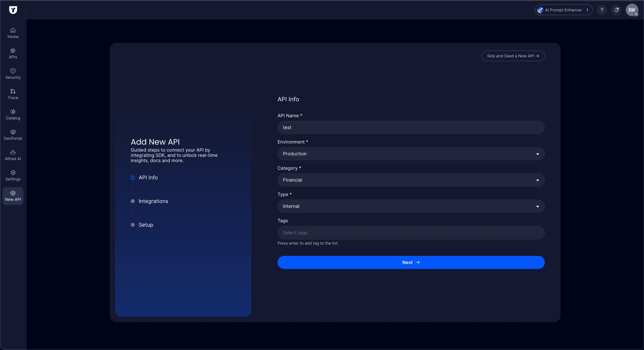Navigate to Trace via sidebar icon

pyautogui.click(x=13, y=94)
